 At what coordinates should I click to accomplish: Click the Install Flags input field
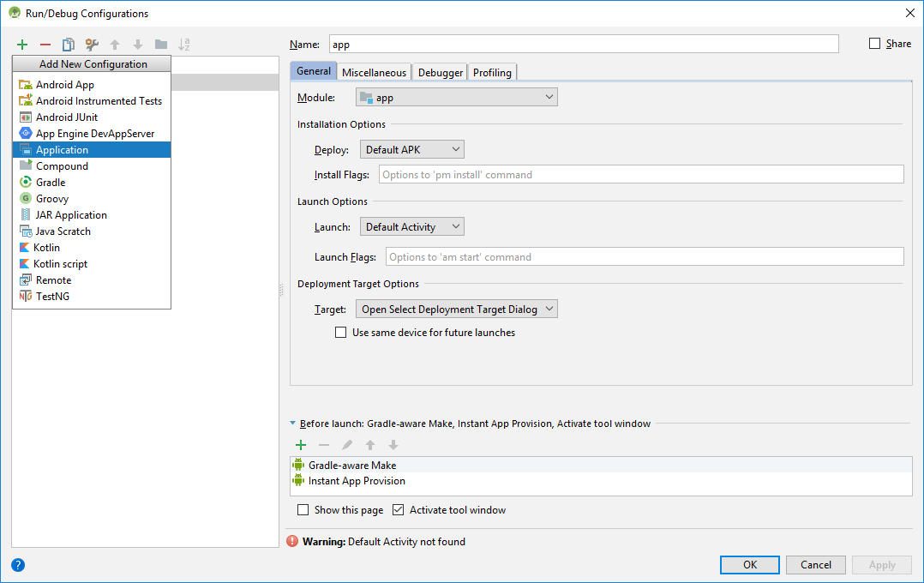tap(640, 175)
